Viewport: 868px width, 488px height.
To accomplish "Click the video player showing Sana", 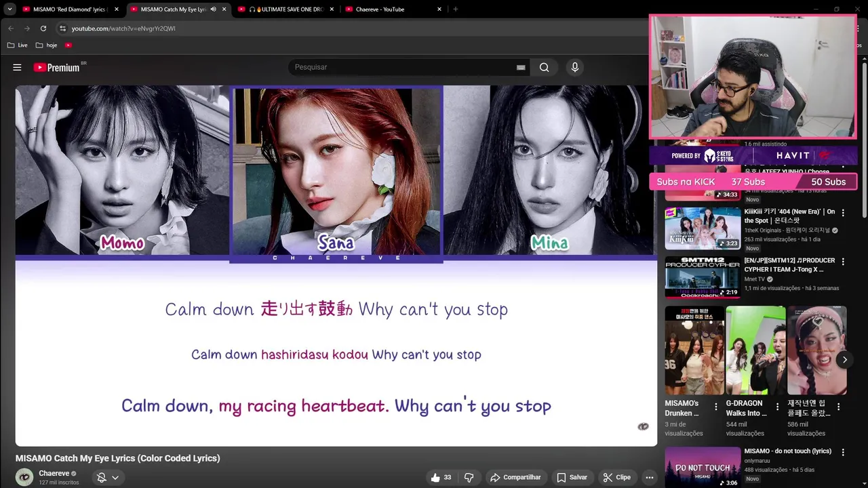I will (336, 265).
